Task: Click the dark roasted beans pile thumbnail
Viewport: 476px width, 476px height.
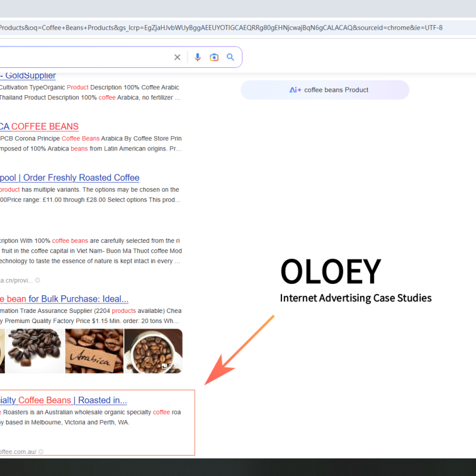Action: (x=35, y=351)
